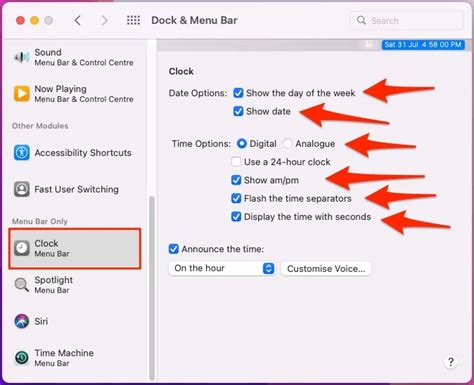This screenshot has height=385, width=474.
Task: Toggle Display the time with seconds
Action: 236,217
